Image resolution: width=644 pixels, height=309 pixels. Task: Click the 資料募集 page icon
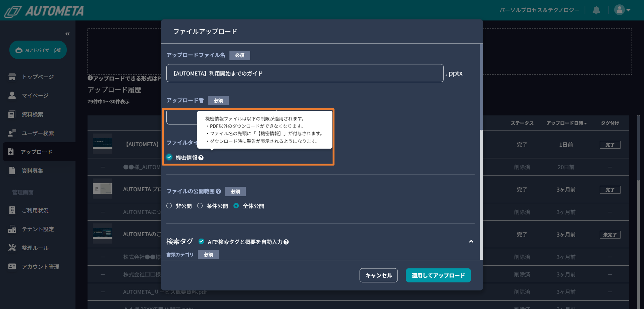[x=12, y=170]
